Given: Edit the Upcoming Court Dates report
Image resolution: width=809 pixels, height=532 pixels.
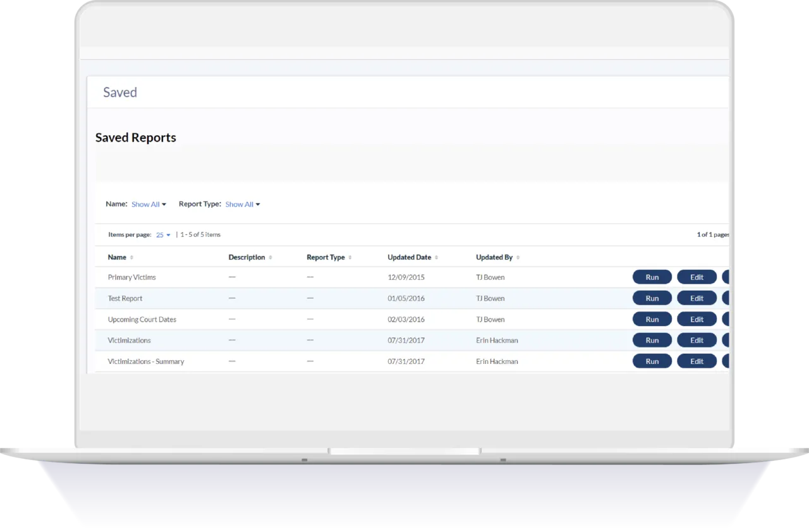Looking at the screenshot, I should click(696, 320).
